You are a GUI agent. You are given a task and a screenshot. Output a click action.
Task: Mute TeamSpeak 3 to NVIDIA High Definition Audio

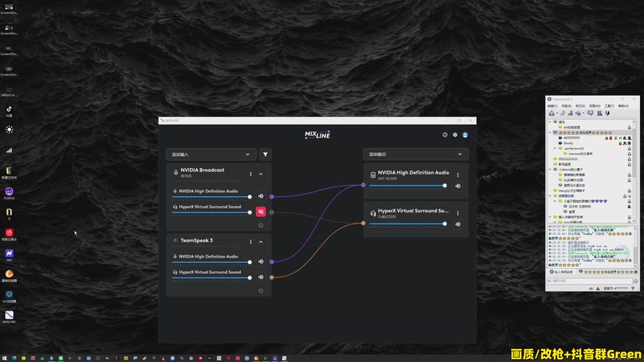[x=261, y=261]
